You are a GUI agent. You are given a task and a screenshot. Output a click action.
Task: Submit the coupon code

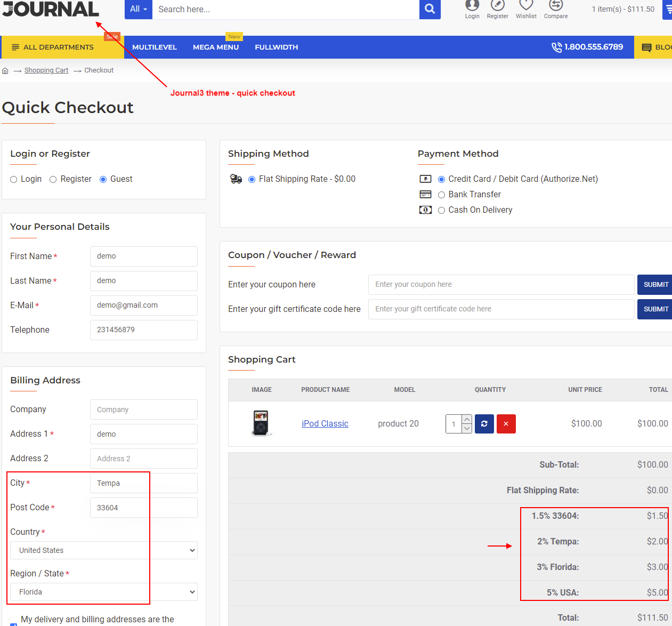pyautogui.click(x=655, y=285)
